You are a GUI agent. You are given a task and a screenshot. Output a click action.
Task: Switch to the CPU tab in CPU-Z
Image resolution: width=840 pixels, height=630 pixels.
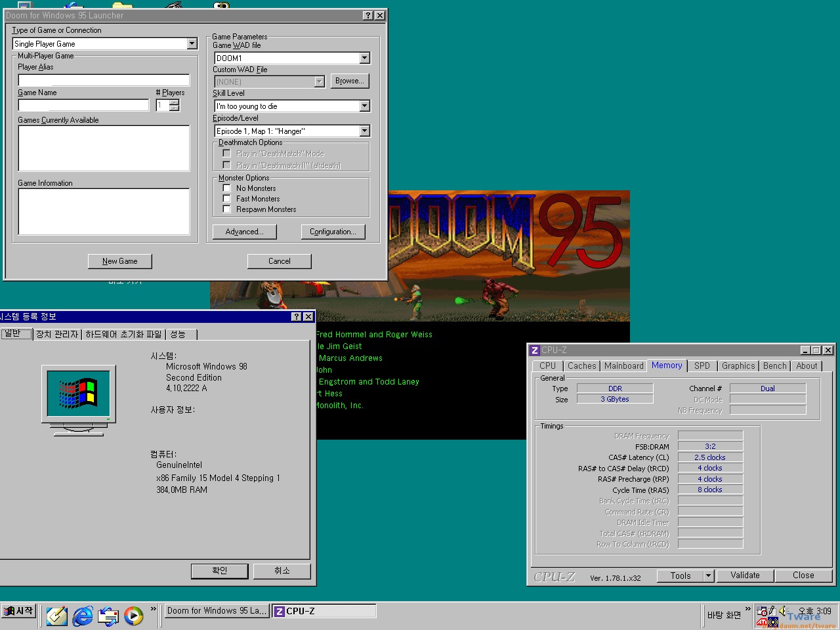pyautogui.click(x=547, y=366)
